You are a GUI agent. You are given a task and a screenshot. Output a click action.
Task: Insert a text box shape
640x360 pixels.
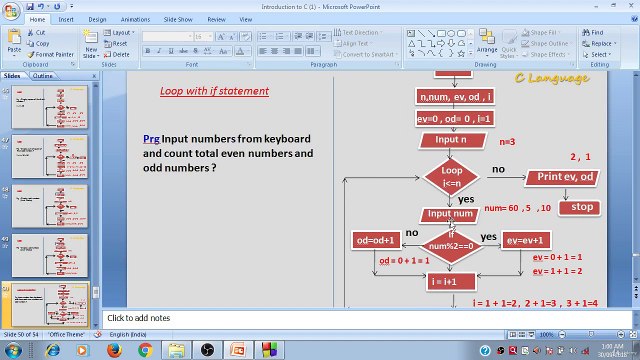tap(411, 33)
